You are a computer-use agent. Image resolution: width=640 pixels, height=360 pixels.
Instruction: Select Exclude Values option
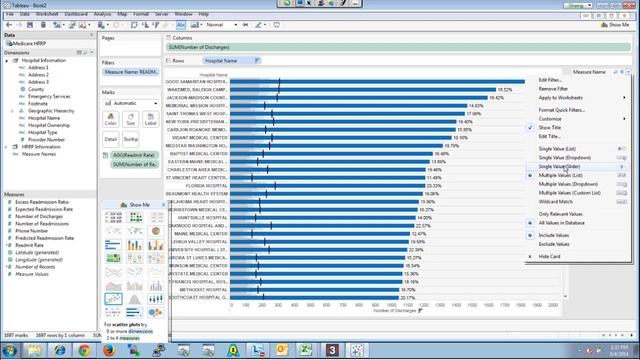554,244
